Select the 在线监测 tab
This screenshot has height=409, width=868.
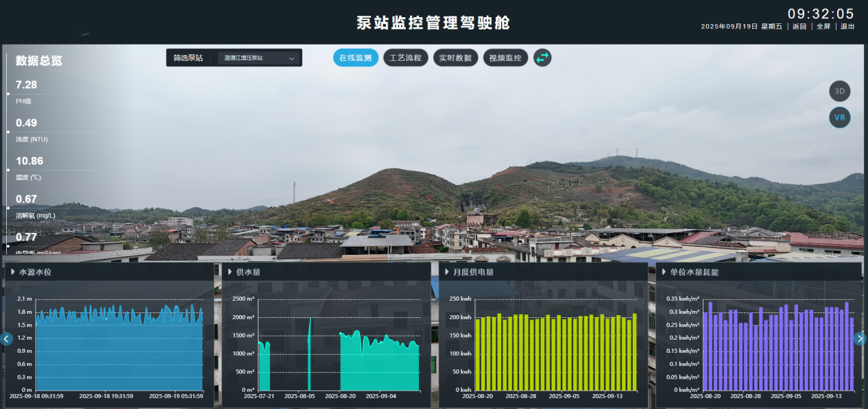pyautogui.click(x=356, y=58)
